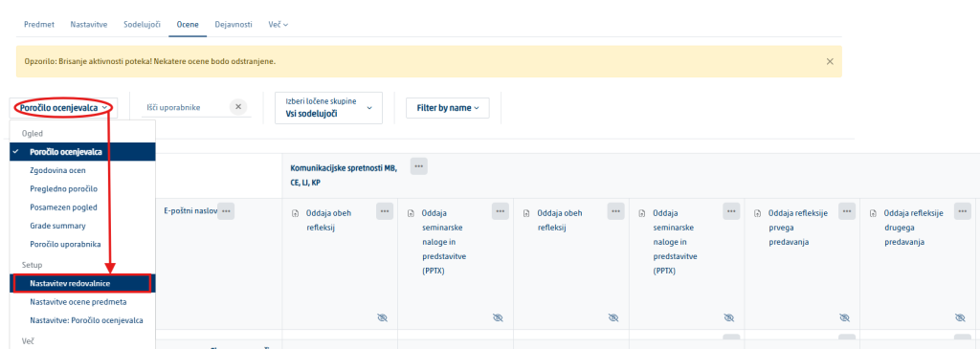Click the Ogled section label in menu
980x349 pixels.
coord(32,134)
